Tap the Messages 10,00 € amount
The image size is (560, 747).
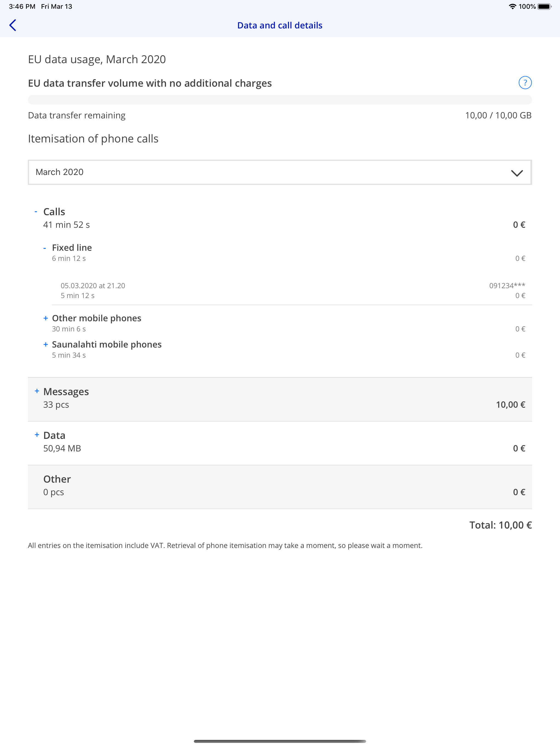510,405
